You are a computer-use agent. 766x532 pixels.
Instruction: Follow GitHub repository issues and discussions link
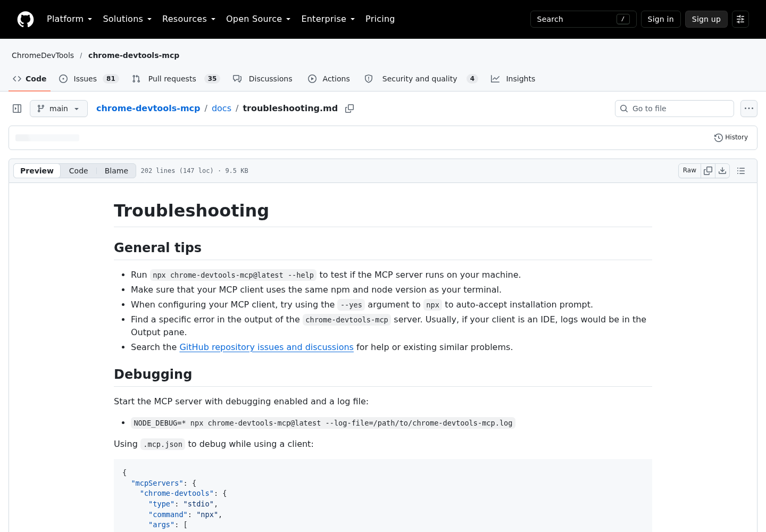click(x=267, y=347)
